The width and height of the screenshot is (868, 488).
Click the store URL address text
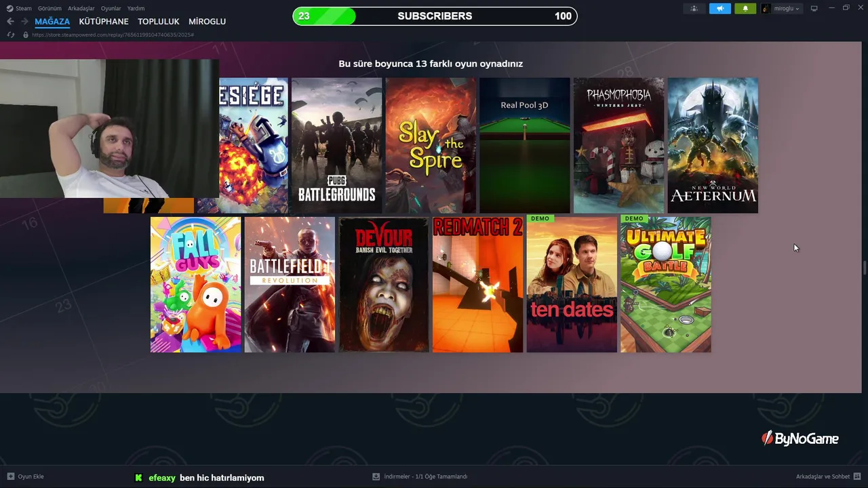pos(113,35)
